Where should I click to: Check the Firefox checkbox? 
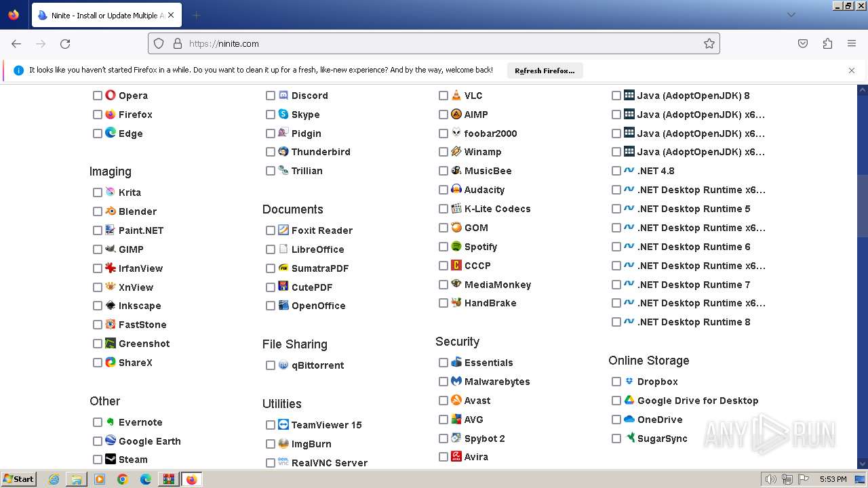(98, 115)
